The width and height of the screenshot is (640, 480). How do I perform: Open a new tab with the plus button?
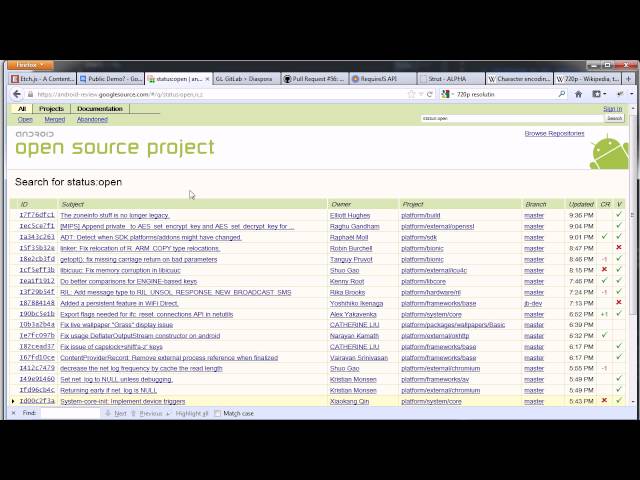628,79
